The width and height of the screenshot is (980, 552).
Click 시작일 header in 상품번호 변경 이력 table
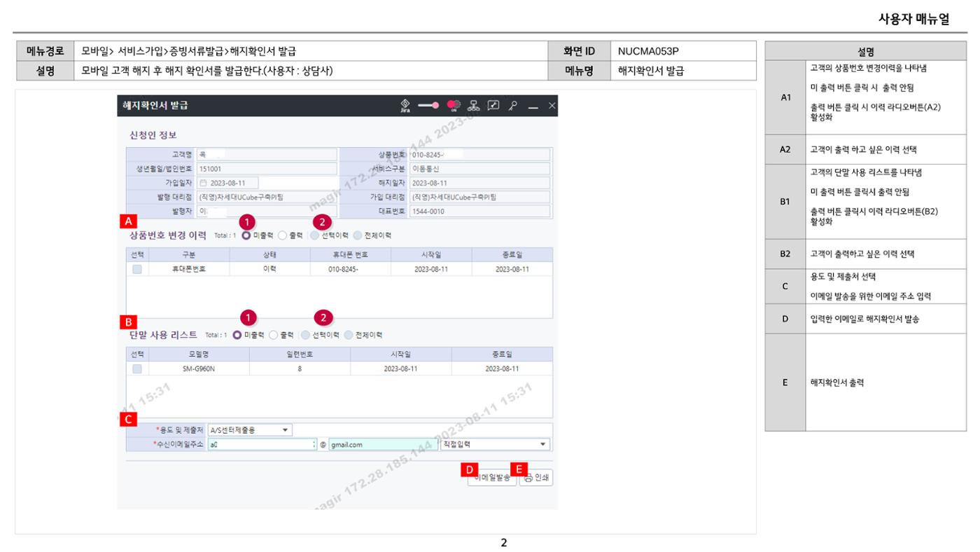[x=431, y=254]
